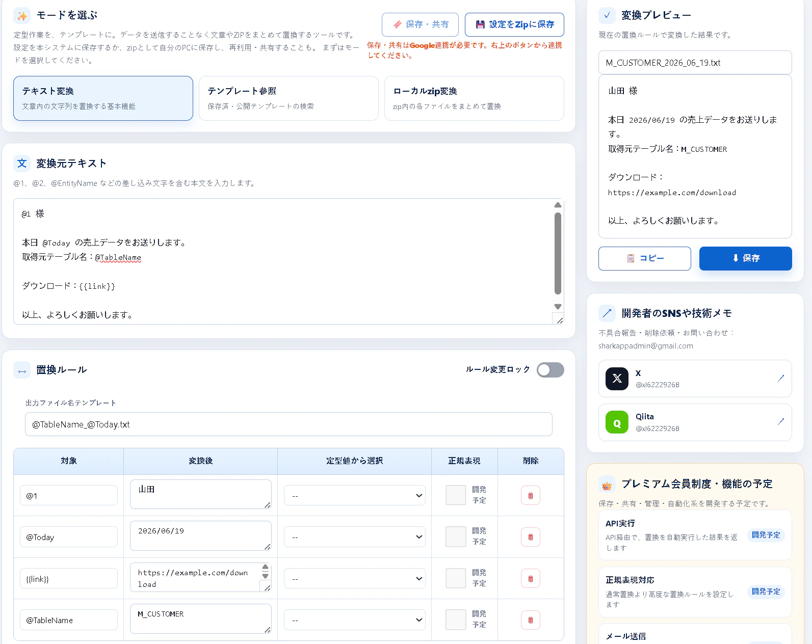Click 開発予定 badge on 正規表現対応 card
812x644 pixels.
click(x=766, y=592)
